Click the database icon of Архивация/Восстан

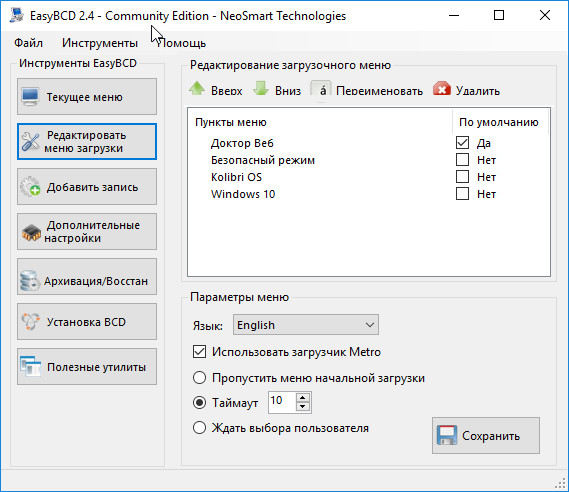[x=30, y=281]
